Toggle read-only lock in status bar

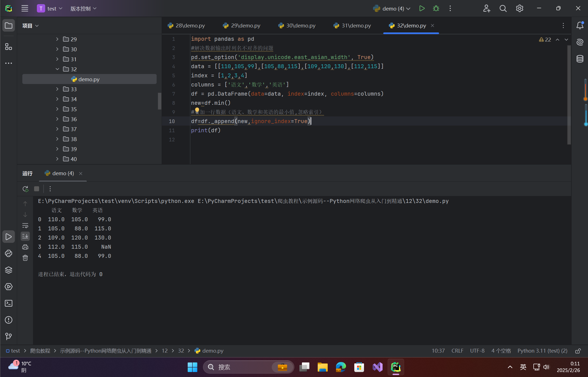point(578,351)
